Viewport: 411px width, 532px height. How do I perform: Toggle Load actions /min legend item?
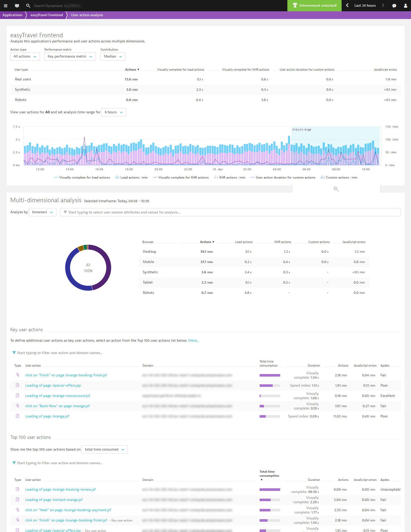pyautogui.click(x=131, y=178)
